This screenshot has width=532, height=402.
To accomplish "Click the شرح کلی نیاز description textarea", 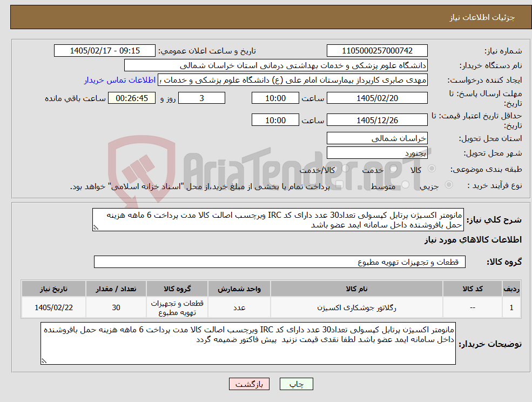I will (x=278, y=220).
